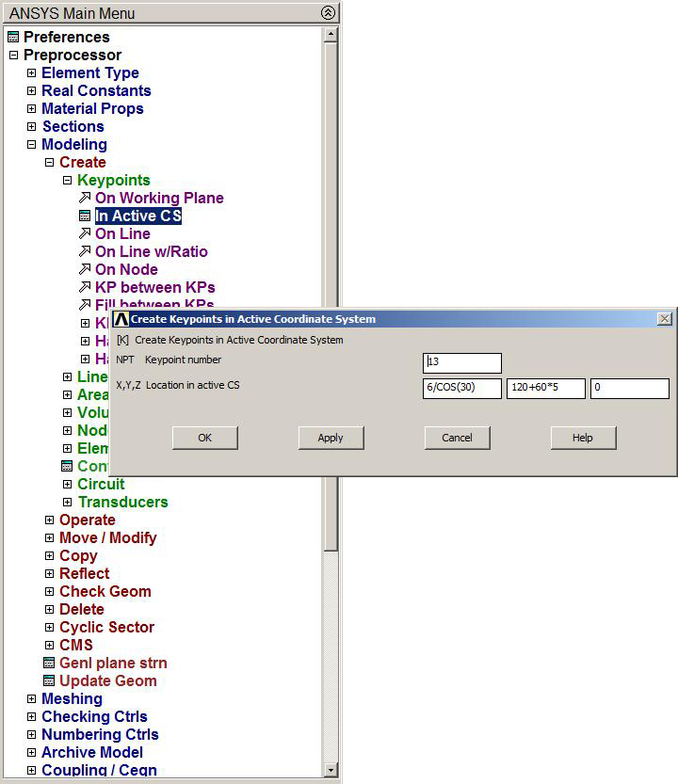
Task: Click the icon beside Update Geom
Action: tap(49, 681)
